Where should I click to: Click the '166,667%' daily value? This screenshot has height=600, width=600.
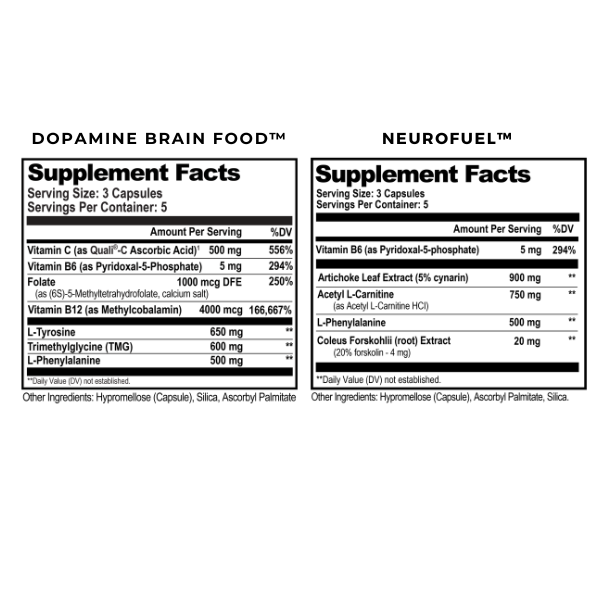point(270,310)
